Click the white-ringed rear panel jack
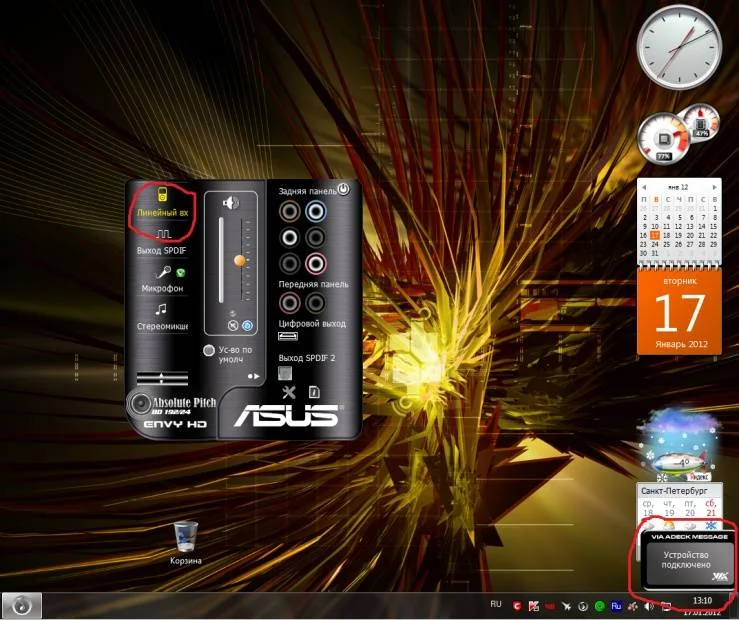Image resolution: width=739 pixels, height=620 pixels. pos(289,237)
